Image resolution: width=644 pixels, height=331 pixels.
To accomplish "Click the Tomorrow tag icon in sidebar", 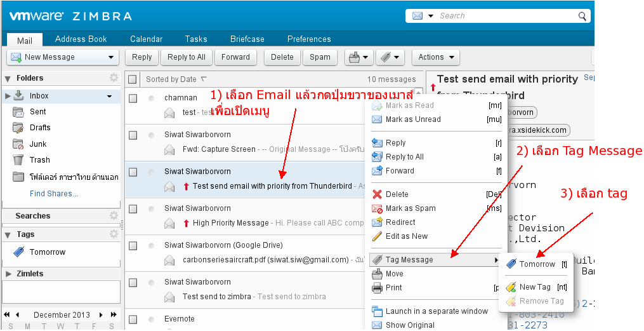I will 19,252.
